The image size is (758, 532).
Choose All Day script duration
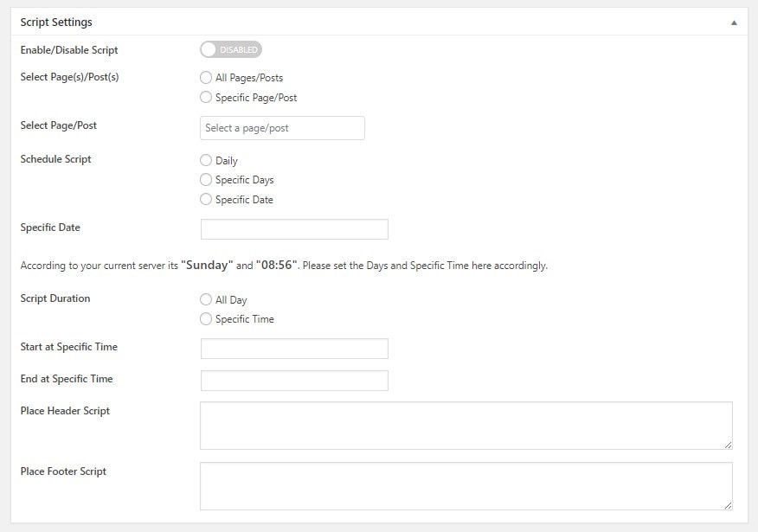click(206, 299)
